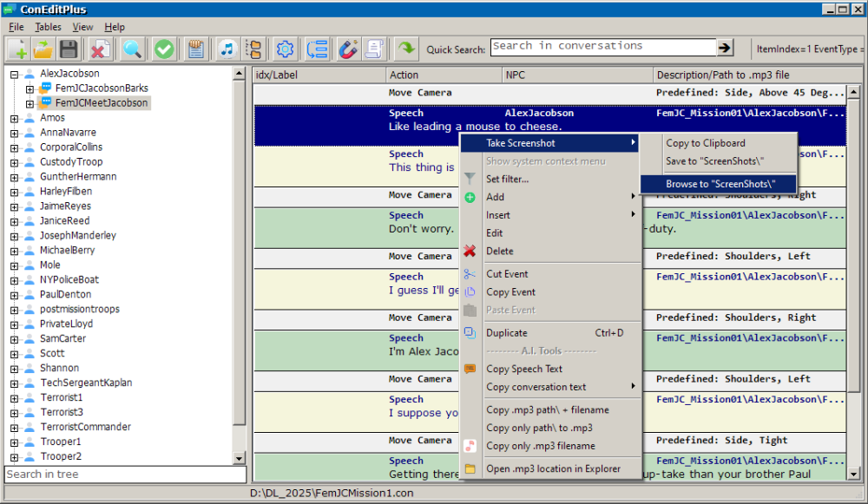Click the tree panel scroll down arrow
Viewport: 868px width, 504px height.
pos(240,457)
